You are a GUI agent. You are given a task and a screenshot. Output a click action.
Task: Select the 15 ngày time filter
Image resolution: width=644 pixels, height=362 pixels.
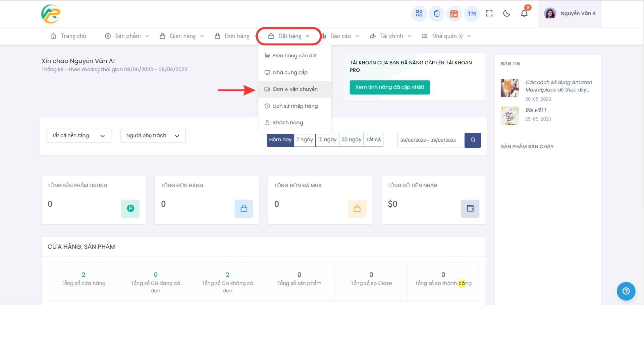coord(327,140)
